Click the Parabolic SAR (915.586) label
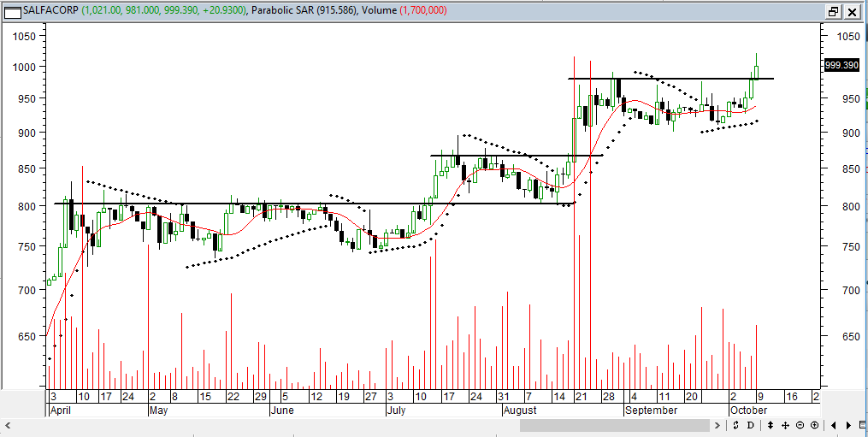Image resolution: width=868 pixels, height=437 pixels. (305, 10)
